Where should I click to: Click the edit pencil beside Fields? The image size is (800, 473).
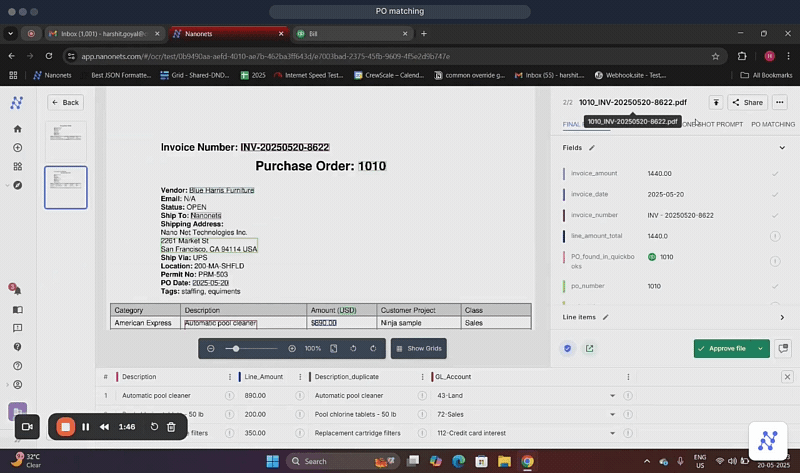pos(592,148)
